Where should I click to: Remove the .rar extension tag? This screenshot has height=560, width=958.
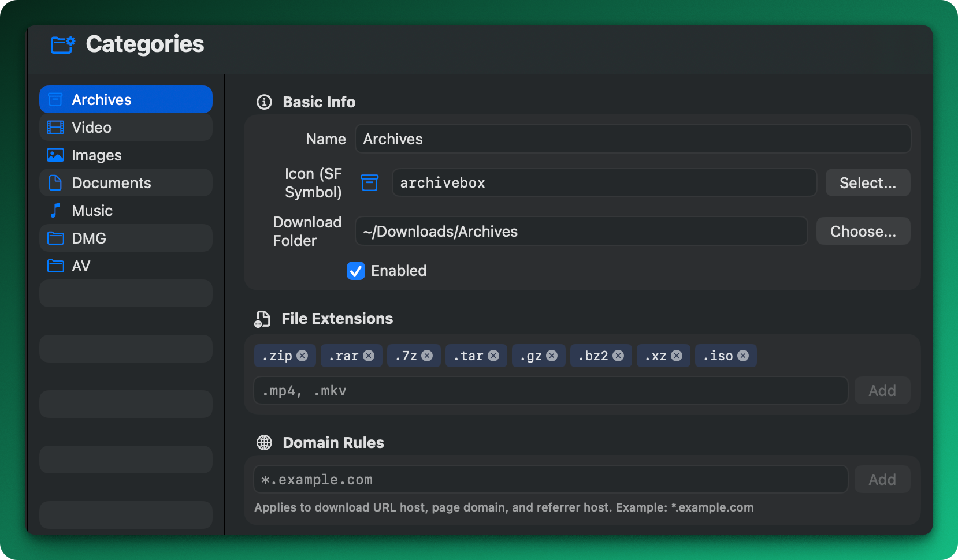(x=369, y=356)
